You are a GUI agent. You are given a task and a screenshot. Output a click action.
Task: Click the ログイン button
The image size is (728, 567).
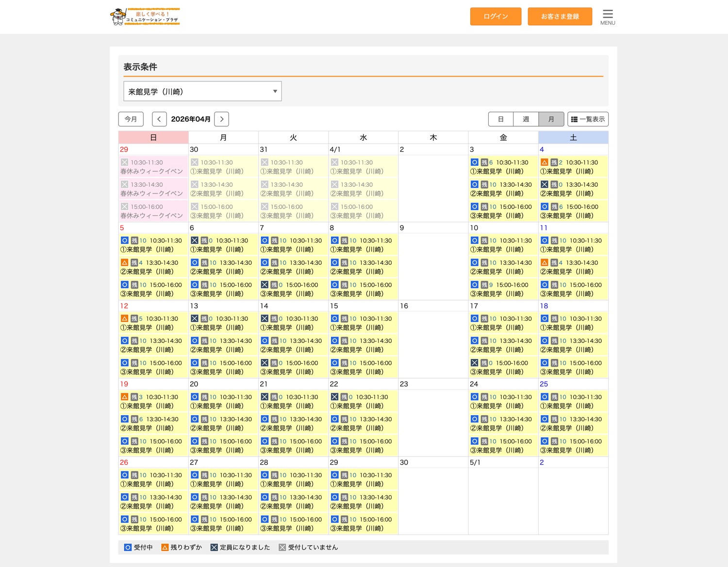point(496,16)
